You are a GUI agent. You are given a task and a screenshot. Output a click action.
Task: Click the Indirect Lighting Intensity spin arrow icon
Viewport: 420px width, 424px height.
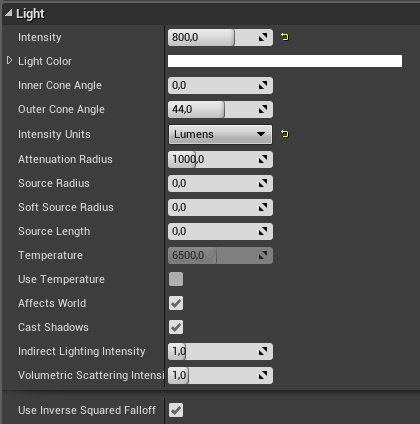[x=263, y=351]
